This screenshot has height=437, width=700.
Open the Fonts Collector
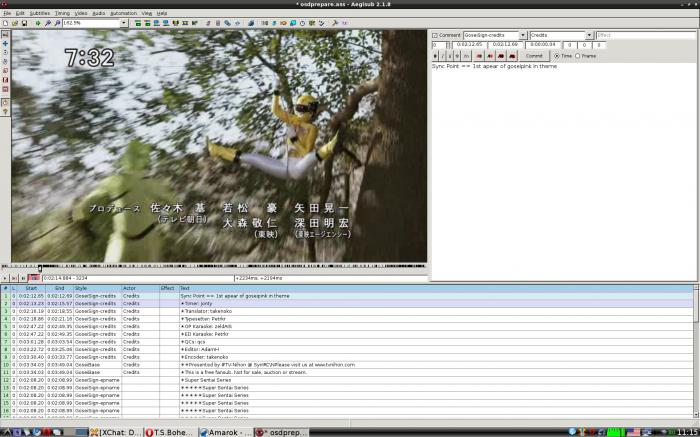click(237, 23)
